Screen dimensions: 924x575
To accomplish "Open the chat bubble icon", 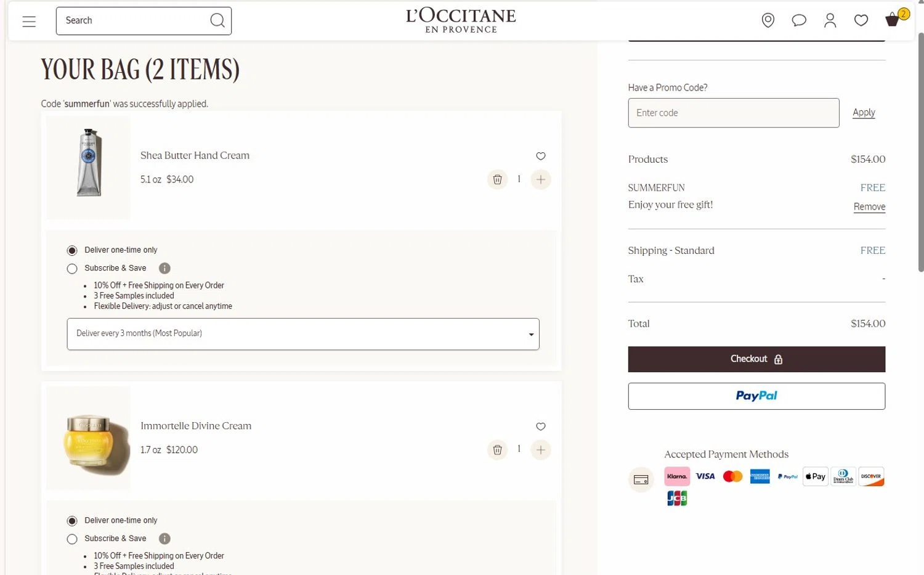I will (x=799, y=20).
